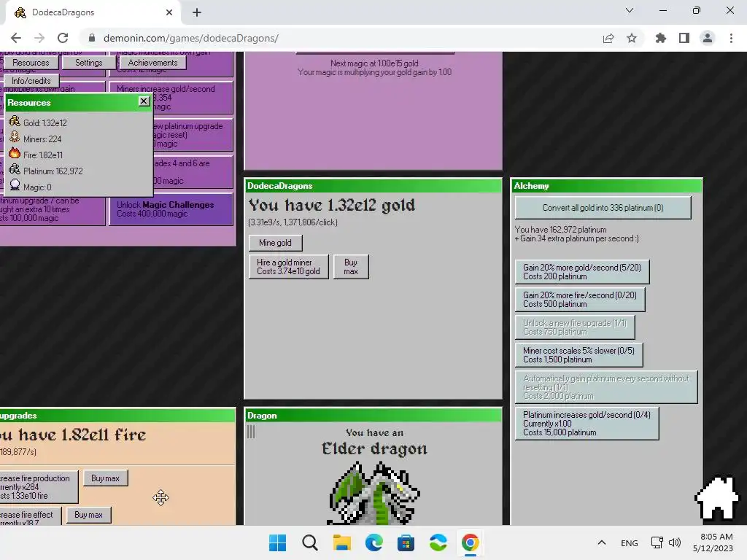Open the Chrome profile icon

point(708,38)
